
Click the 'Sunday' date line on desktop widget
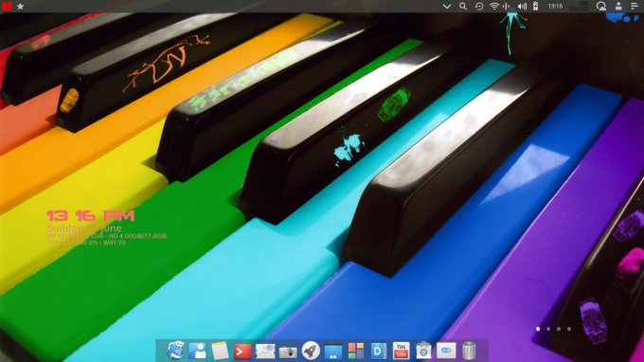pyautogui.click(x=84, y=228)
